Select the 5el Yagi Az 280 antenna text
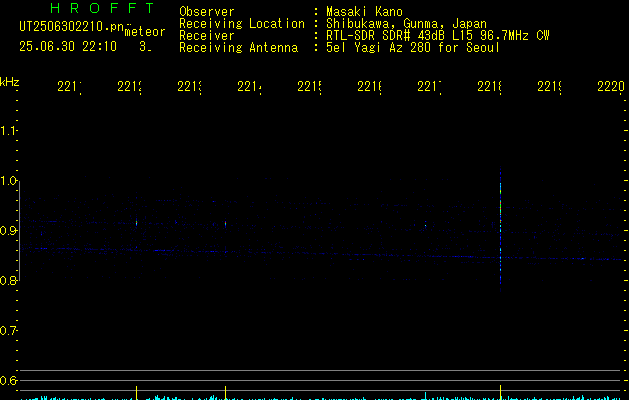Viewport: 629px width, 400px height. point(413,48)
